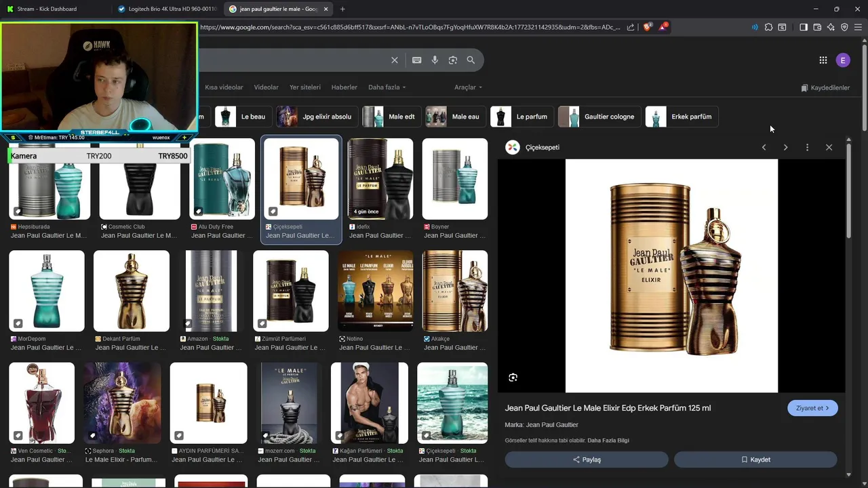The width and height of the screenshot is (868, 488).
Task: Select the Male edt filter chip
Action: tap(391, 117)
